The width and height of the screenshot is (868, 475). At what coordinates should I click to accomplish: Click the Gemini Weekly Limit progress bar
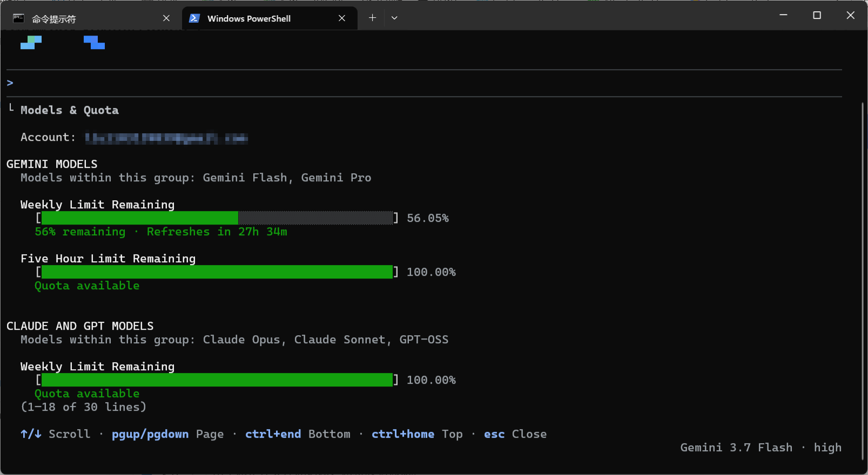coord(217,218)
